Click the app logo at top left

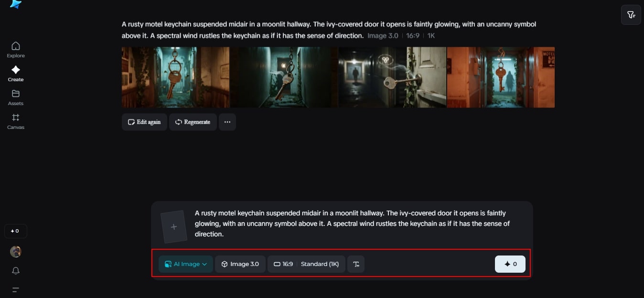tap(16, 4)
